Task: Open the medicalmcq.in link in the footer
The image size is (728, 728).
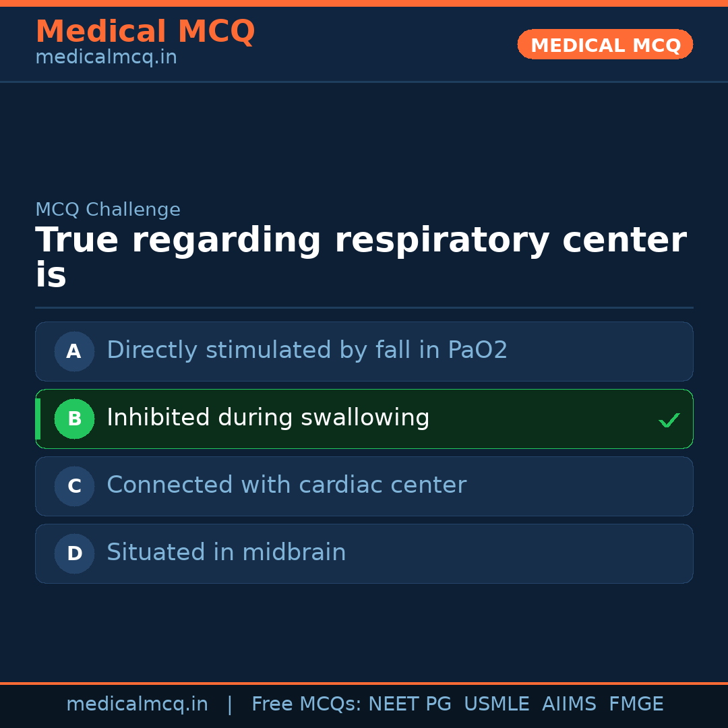Action: 137,704
